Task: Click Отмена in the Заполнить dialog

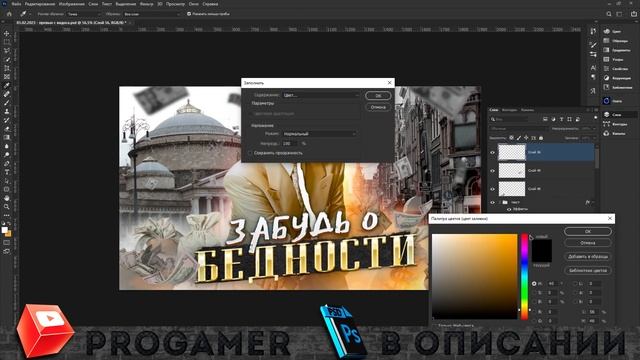Action: click(378, 107)
